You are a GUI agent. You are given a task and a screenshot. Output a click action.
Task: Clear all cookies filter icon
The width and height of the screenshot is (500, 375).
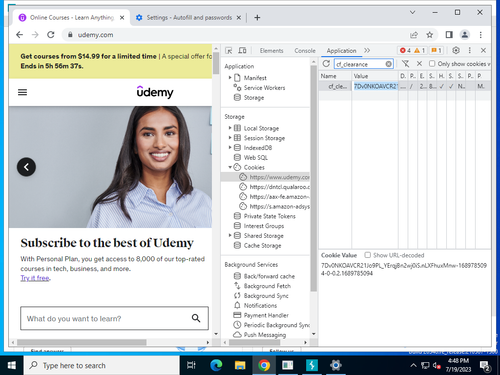pyautogui.click(x=405, y=64)
